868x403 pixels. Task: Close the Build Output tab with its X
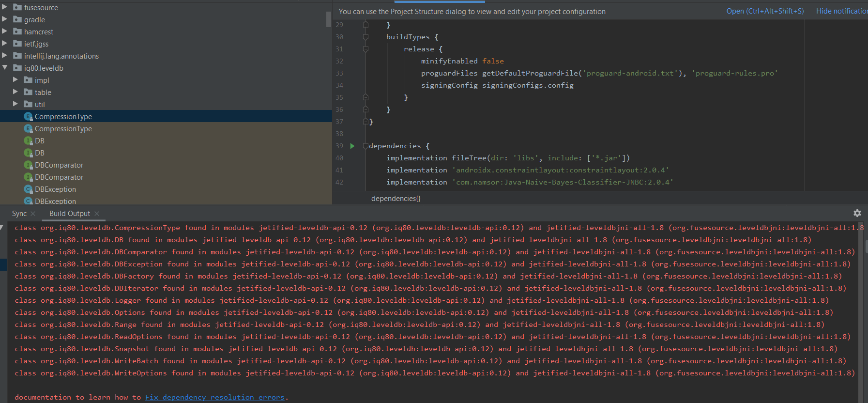coord(97,214)
